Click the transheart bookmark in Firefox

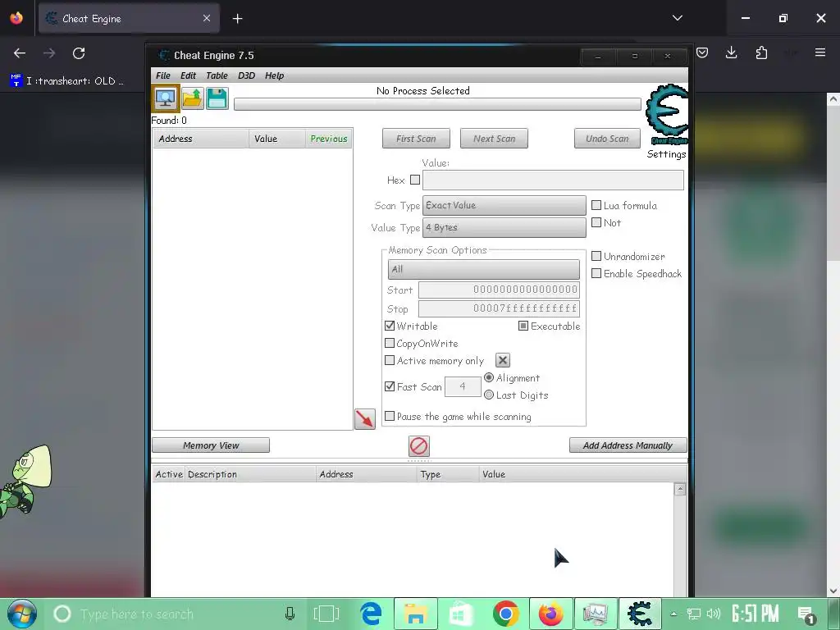point(67,81)
